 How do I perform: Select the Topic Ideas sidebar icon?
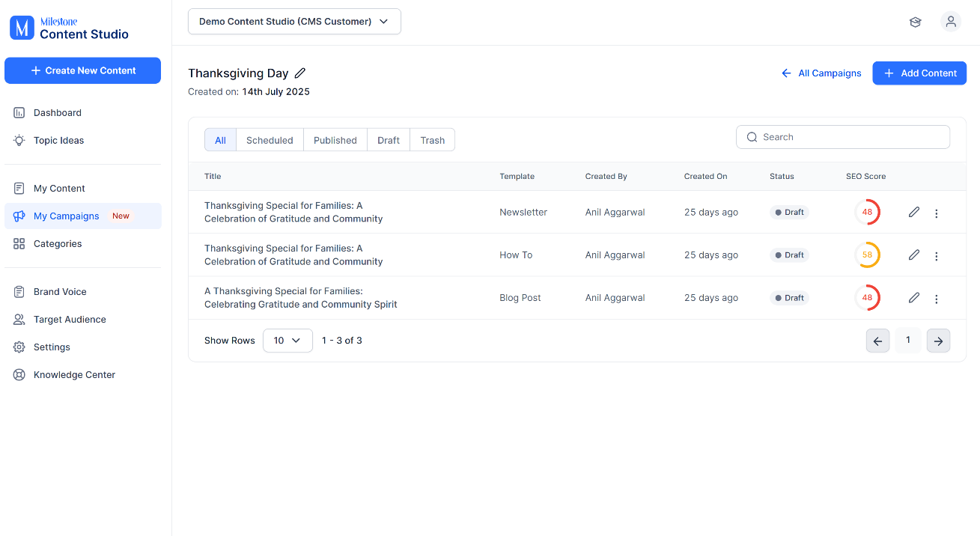pyautogui.click(x=19, y=140)
